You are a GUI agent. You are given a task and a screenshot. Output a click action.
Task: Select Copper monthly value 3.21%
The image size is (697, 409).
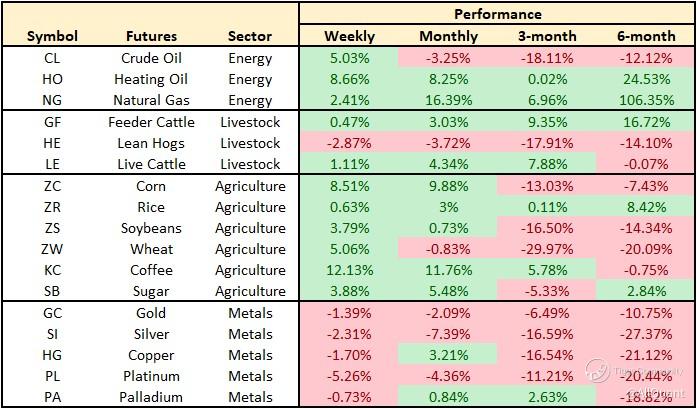click(448, 355)
